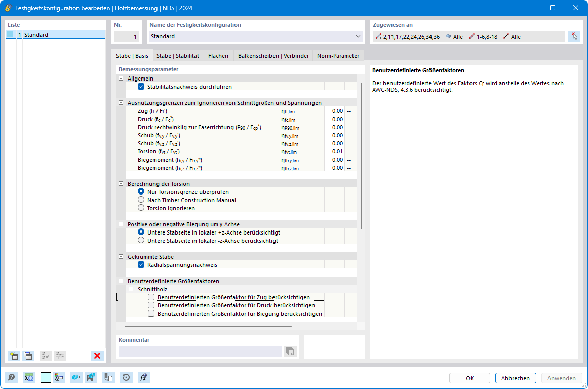The image size is (588, 389).
Task: Open help via the question-mark bubble icon
Action: (12, 377)
